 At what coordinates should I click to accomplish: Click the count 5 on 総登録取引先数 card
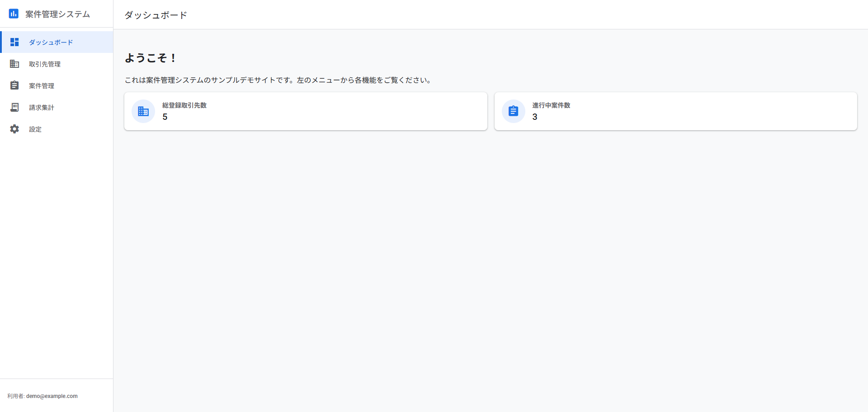[165, 117]
